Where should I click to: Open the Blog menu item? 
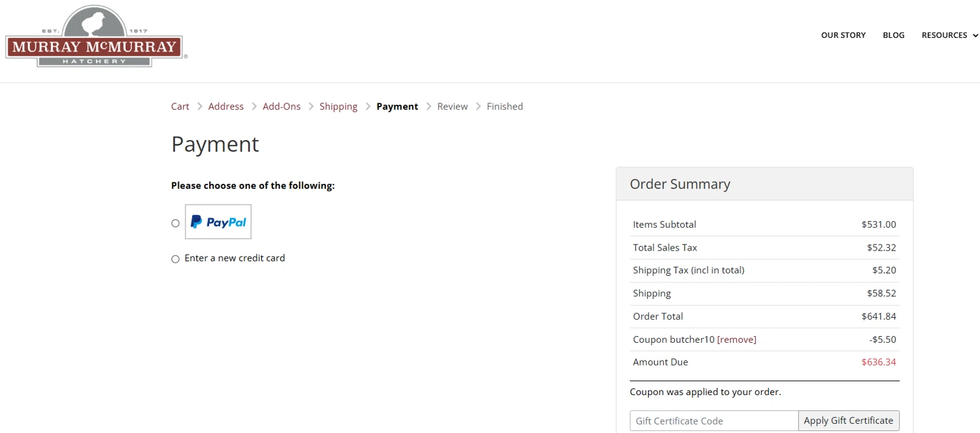click(893, 35)
